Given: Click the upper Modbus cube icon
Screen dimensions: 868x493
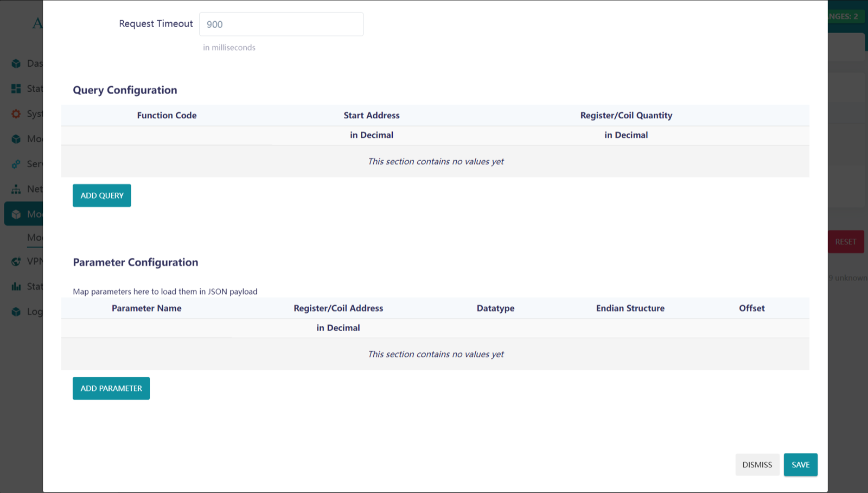Looking at the screenshot, I should [16, 139].
